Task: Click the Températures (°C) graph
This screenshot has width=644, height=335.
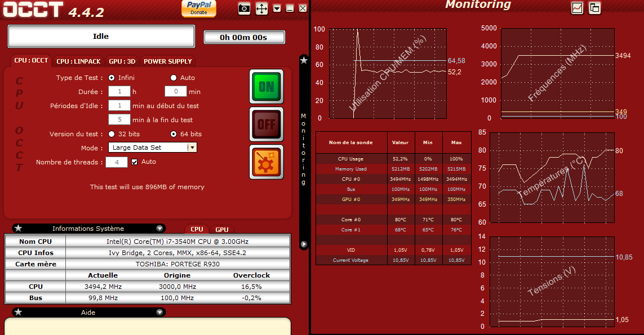Action: pos(552,177)
